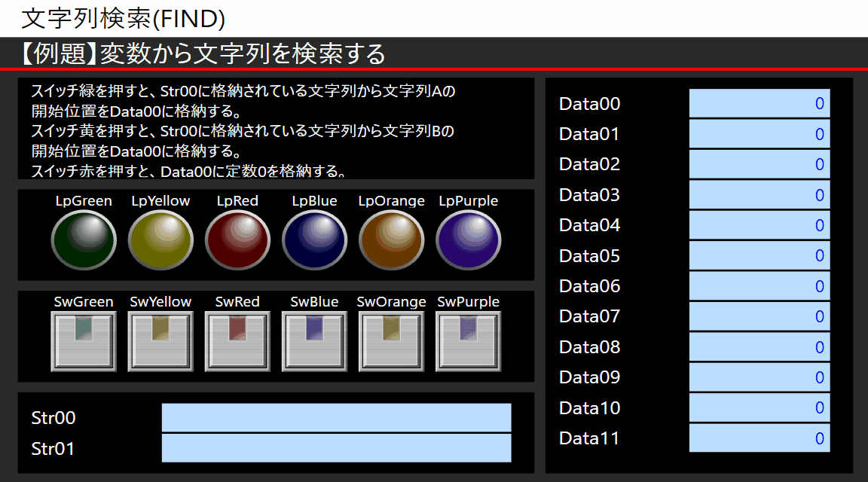Screen dimensions: 868x482
Task: Toggle the SwRed switch to reset Data00
Action: (237, 340)
